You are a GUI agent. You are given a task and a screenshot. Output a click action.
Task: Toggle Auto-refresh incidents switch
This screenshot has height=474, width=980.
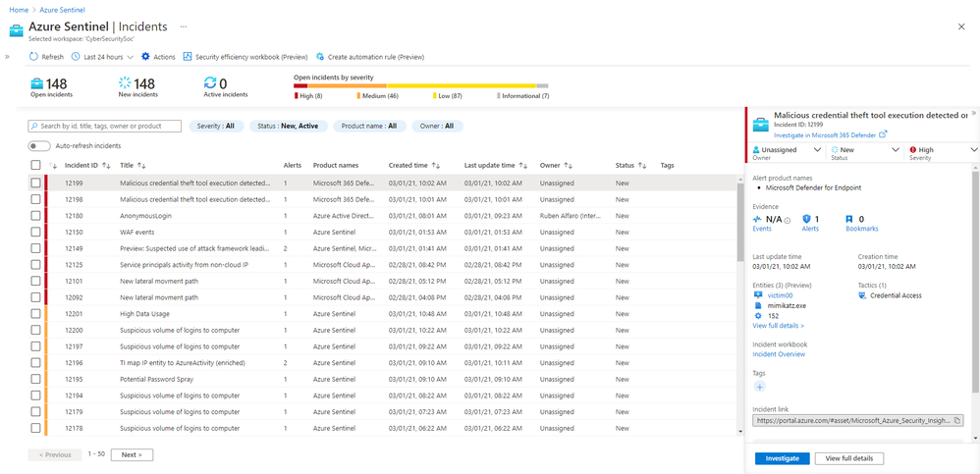pyautogui.click(x=39, y=145)
